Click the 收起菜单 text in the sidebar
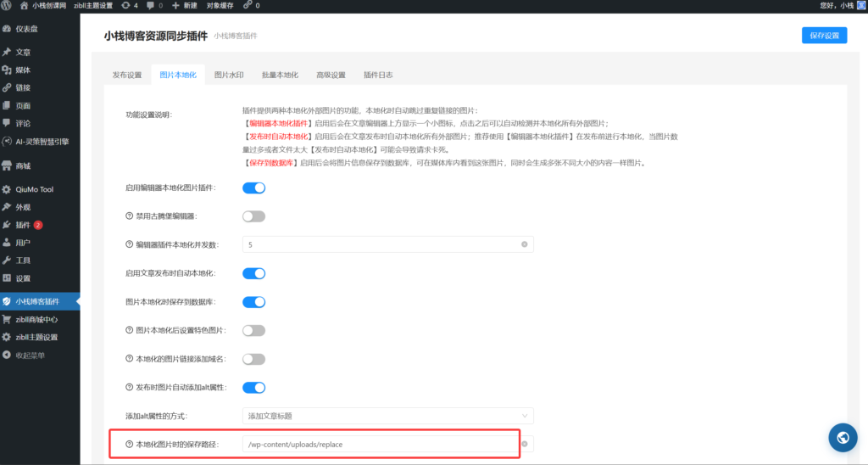868x465 pixels. pyautogui.click(x=30, y=356)
